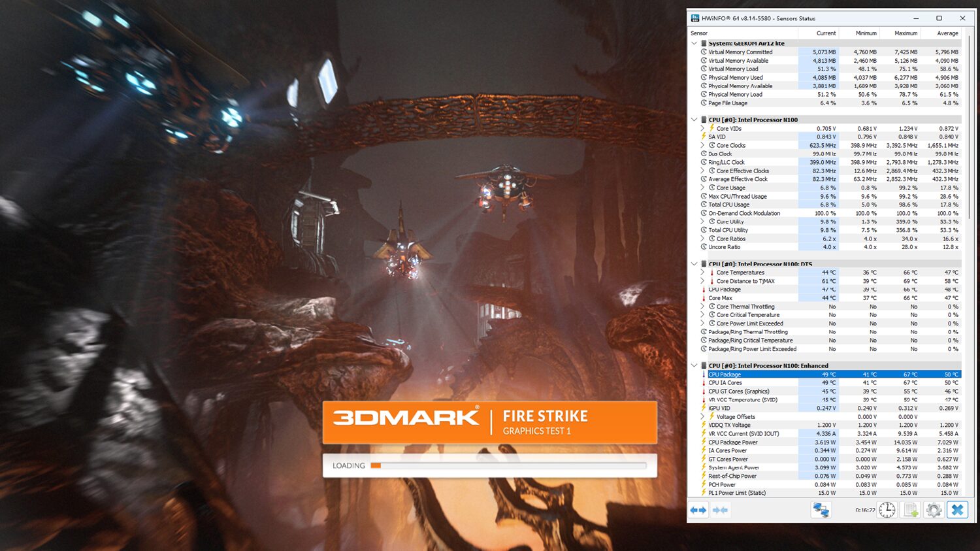Collapse System: GEEKOM Air12 lite group
This screenshot has height=551, width=980.
click(694, 43)
